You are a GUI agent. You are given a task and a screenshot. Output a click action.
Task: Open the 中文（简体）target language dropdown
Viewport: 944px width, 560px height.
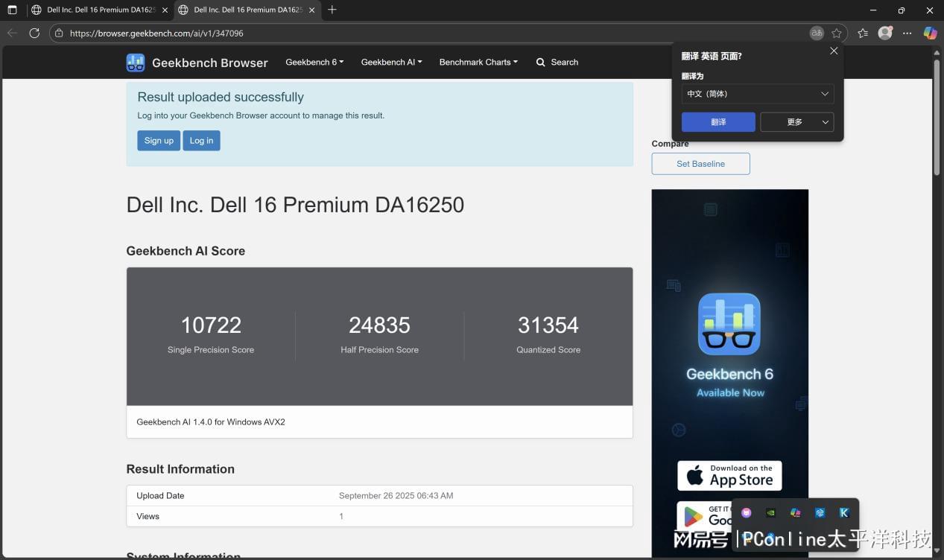(x=757, y=94)
